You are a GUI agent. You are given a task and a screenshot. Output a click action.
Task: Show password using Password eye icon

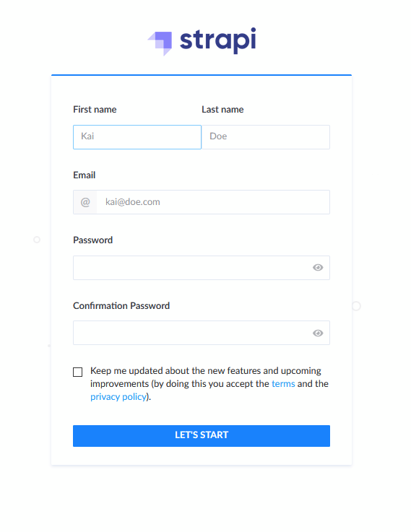click(318, 268)
